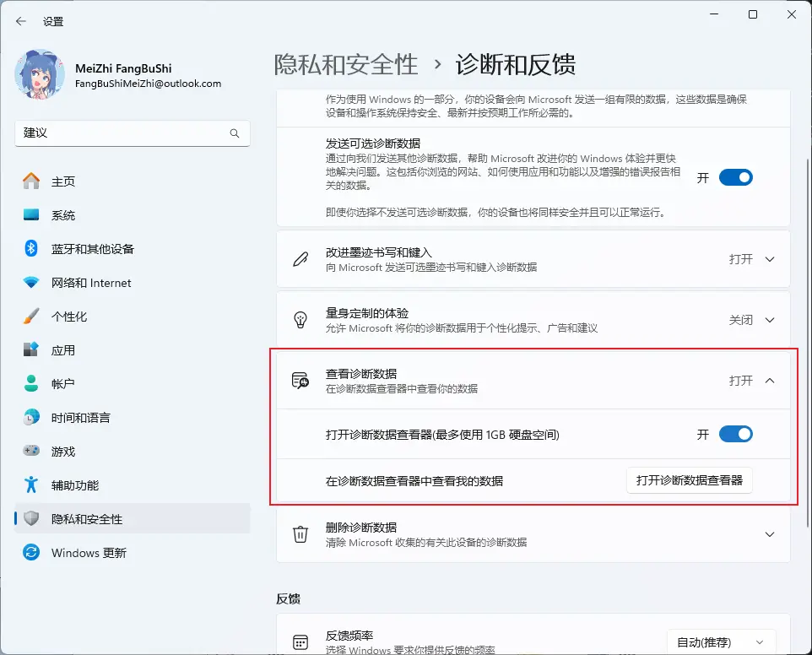This screenshot has width=812, height=655.
Task: Disable the 发送可选诊断数据 toggle
Action: point(734,177)
